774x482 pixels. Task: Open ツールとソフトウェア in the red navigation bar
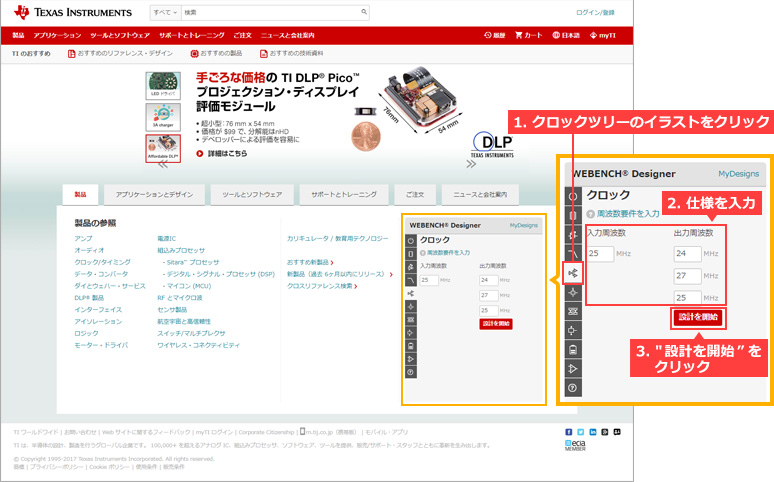pos(120,35)
